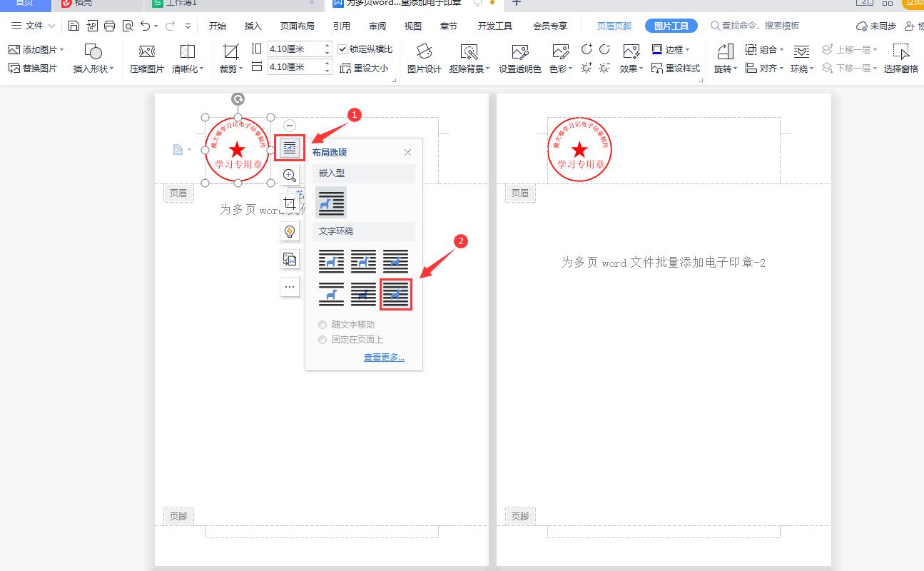Open 效果 (Effects) dropdown

631,59
